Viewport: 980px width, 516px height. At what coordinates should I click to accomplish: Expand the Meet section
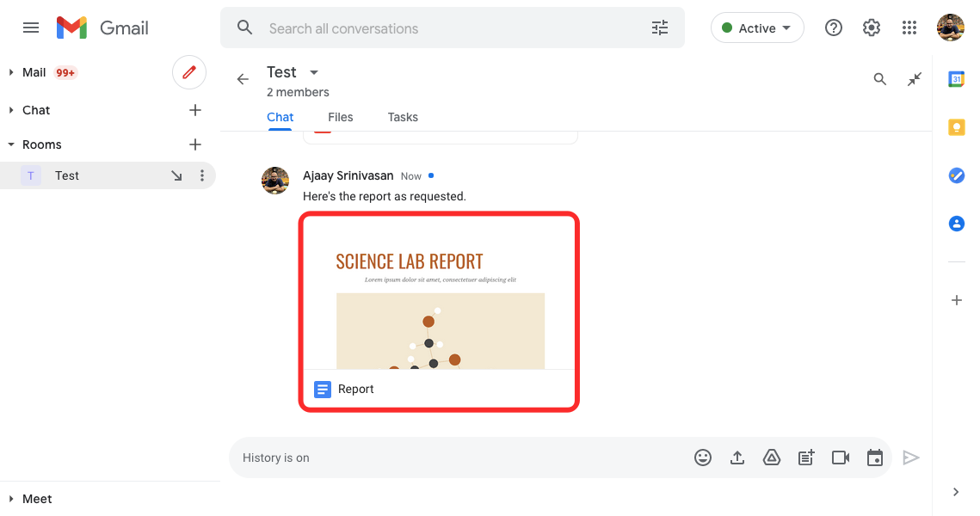pyautogui.click(x=11, y=499)
